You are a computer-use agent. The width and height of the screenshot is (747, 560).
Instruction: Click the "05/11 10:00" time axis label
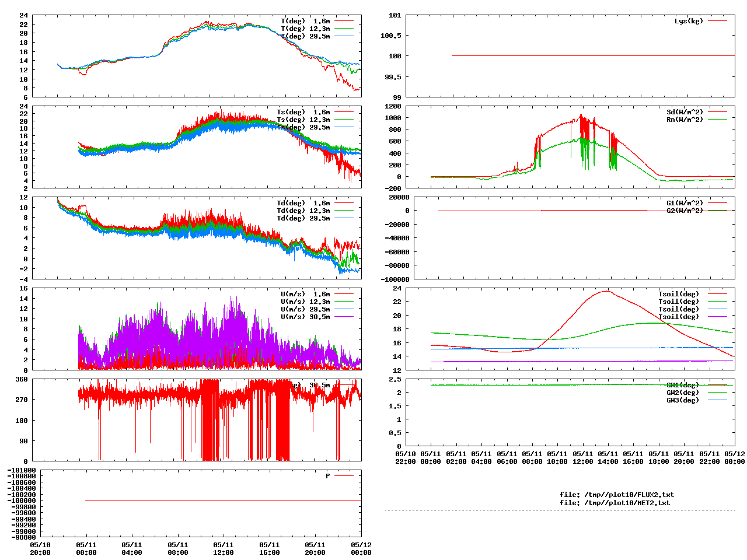[557, 457]
